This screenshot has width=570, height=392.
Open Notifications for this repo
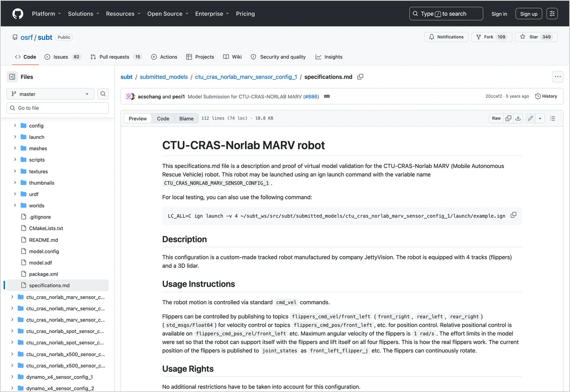pos(446,37)
